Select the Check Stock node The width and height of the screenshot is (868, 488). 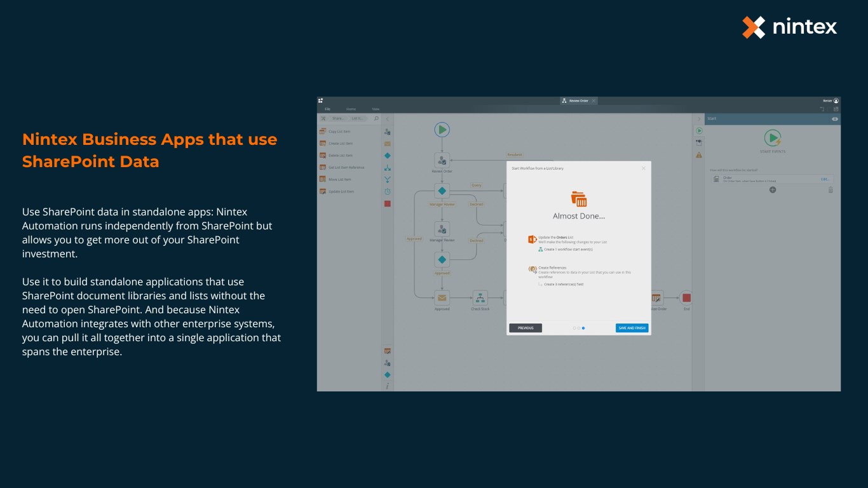480,297
